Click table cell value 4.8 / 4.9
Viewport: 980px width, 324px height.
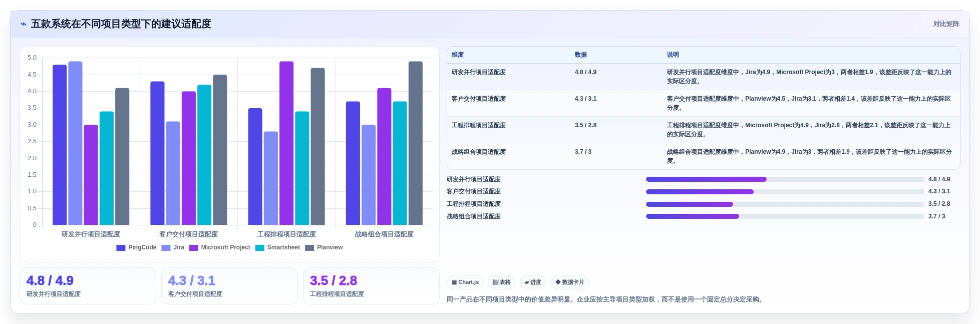pos(585,73)
